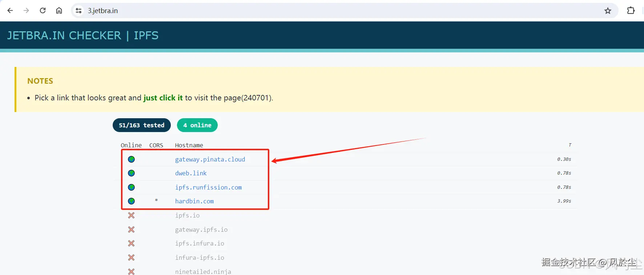
Task: Open the browser extensions menu
Action: (631, 11)
